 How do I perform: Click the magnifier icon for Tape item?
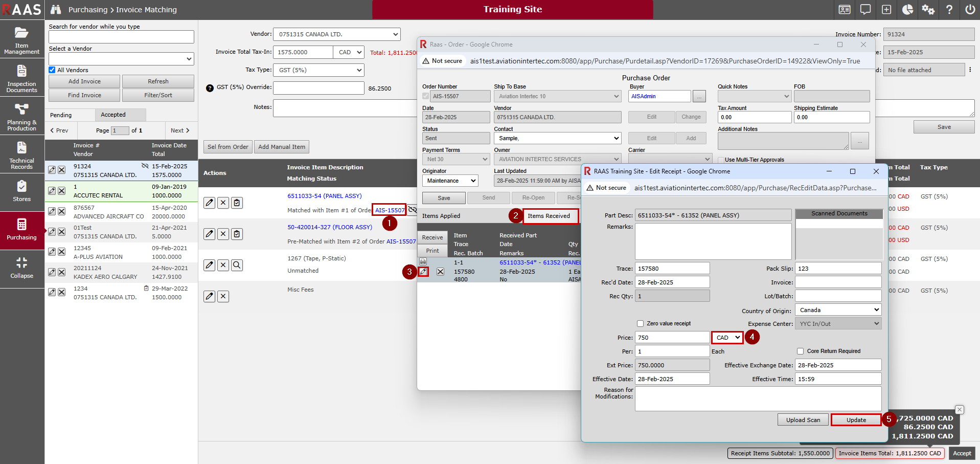(x=237, y=265)
